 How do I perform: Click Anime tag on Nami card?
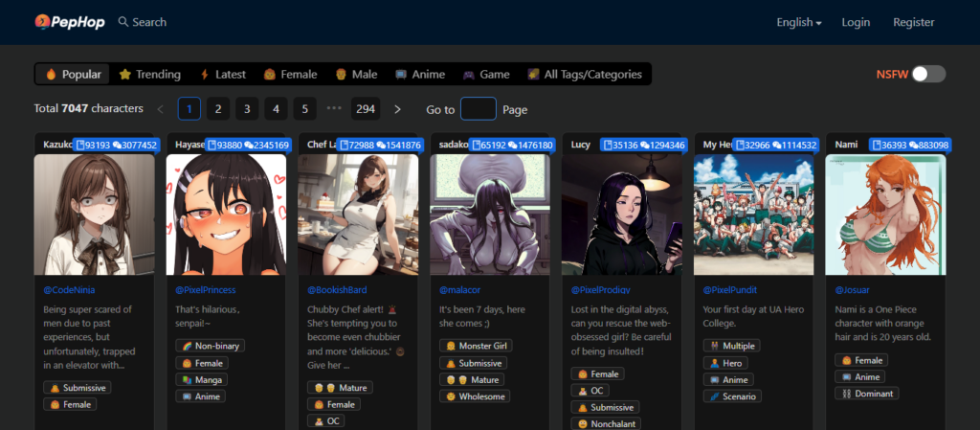[859, 377]
